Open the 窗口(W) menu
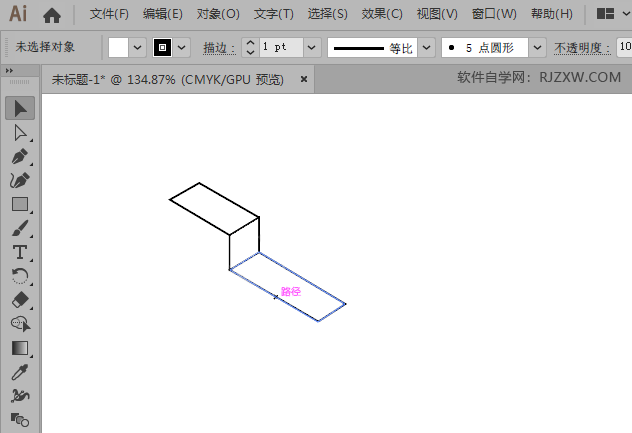Image resolution: width=632 pixels, height=433 pixels. tap(494, 14)
